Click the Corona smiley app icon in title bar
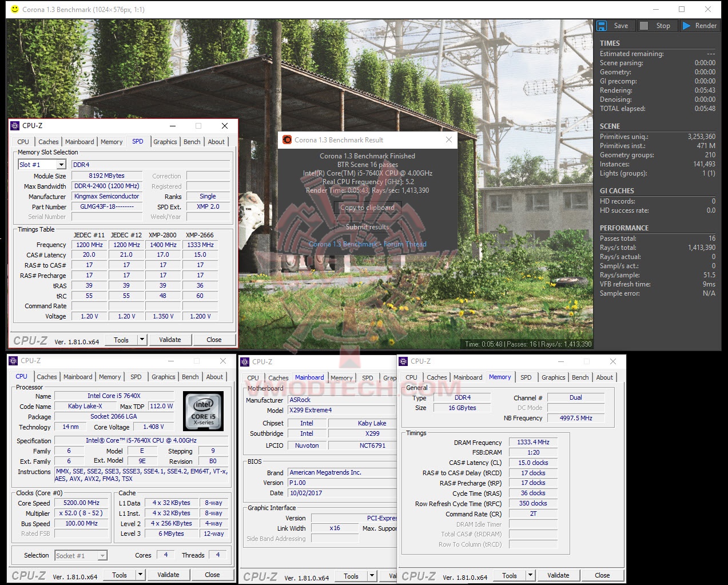The height and width of the screenshot is (585, 728). (x=15, y=9)
